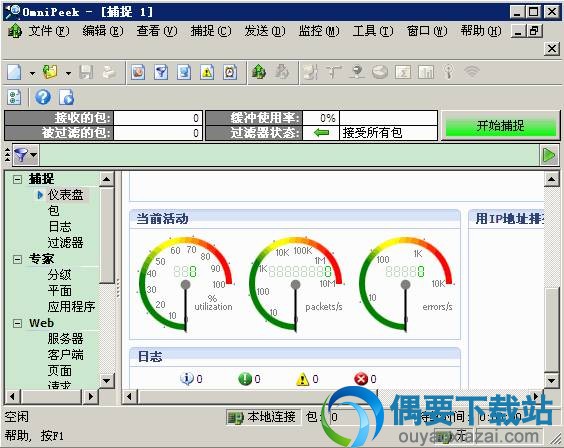Open the dropdown arrow beside New document
564x448 pixels.
(32, 73)
